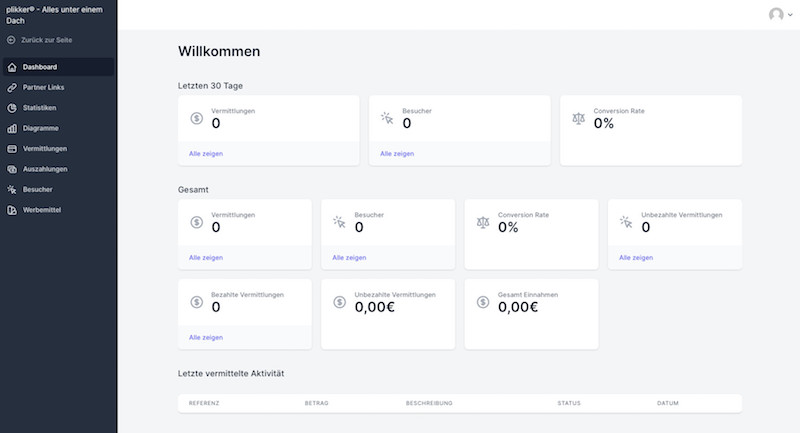Image resolution: width=800 pixels, height=433 pixels.
Task: Open the Auszahlungen menu item
Action: [44, 169]
